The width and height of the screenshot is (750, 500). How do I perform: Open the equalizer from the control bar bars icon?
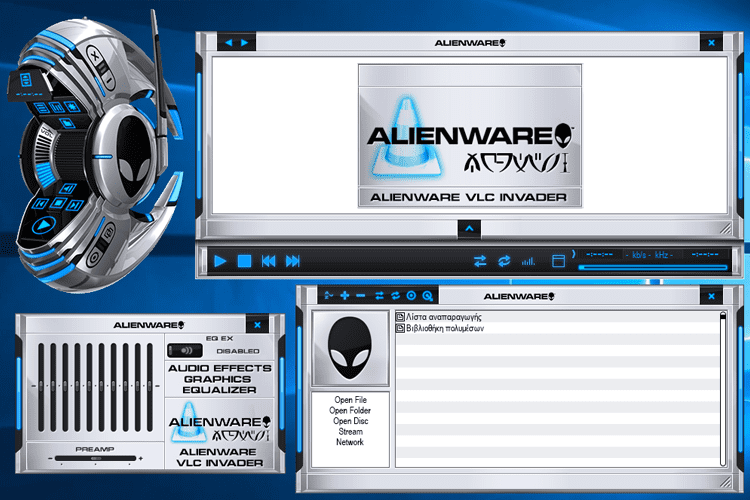pos(528,262)
